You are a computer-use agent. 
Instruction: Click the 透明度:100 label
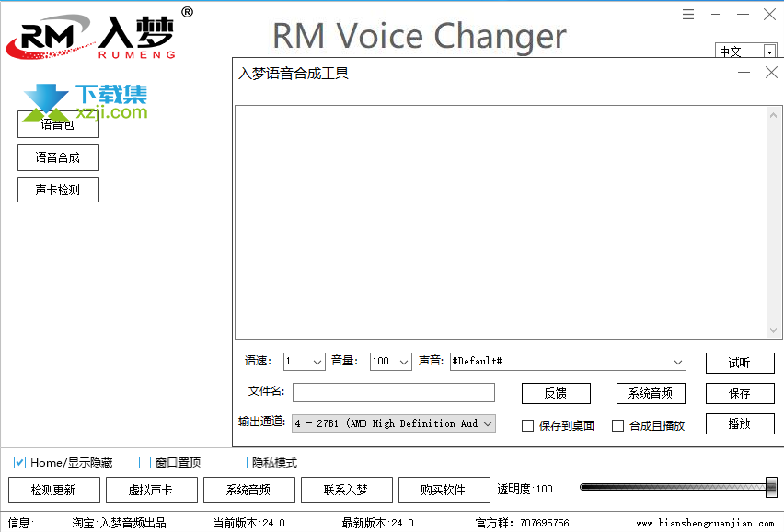[x=525, y=489]
